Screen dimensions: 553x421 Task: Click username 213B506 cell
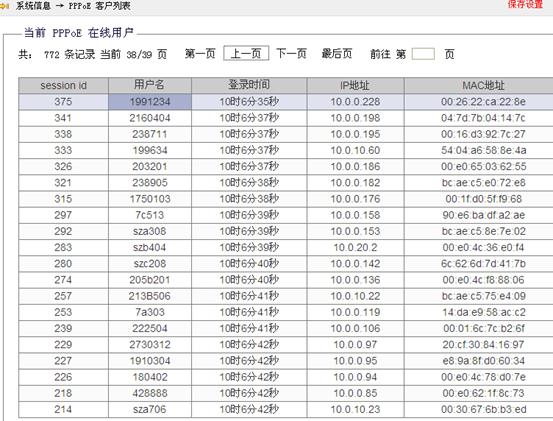coord(150,296)
